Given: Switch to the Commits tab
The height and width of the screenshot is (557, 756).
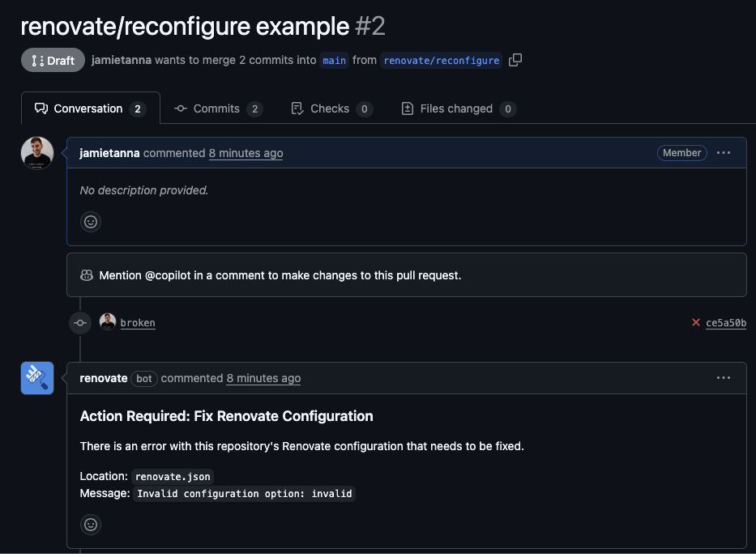Looking at the screenshot, I should [217, 108].
